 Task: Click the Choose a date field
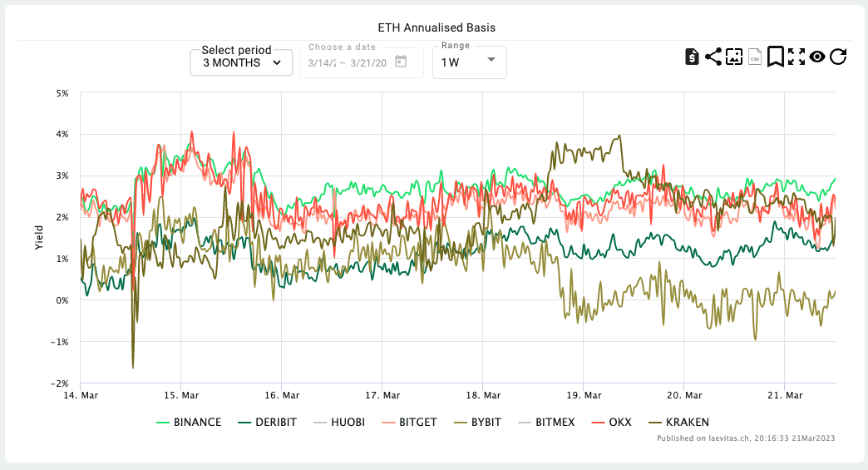(x=349, y=62)
